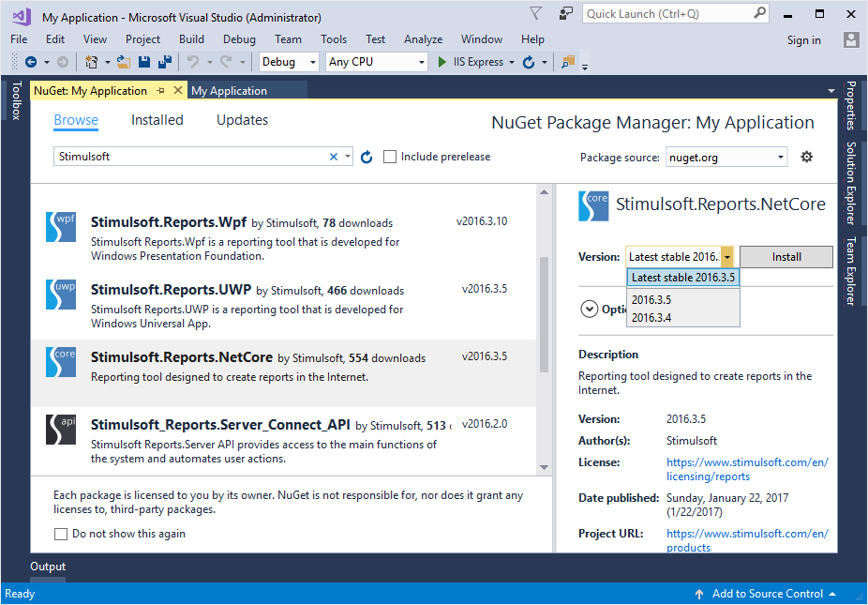Image resolution: width=868 pixels, height=605 pixels.
Task: Click the Save icon in toolbar
Action: coord(144,62)
